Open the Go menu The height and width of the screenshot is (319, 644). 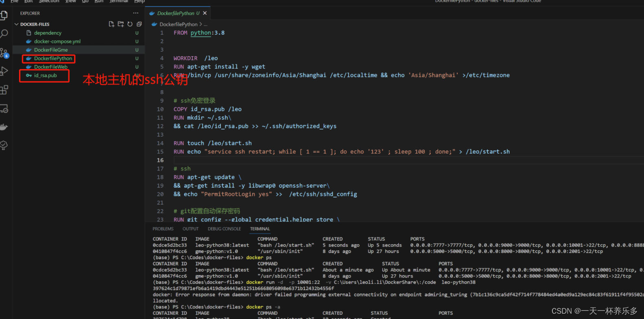tap(85, 1)
